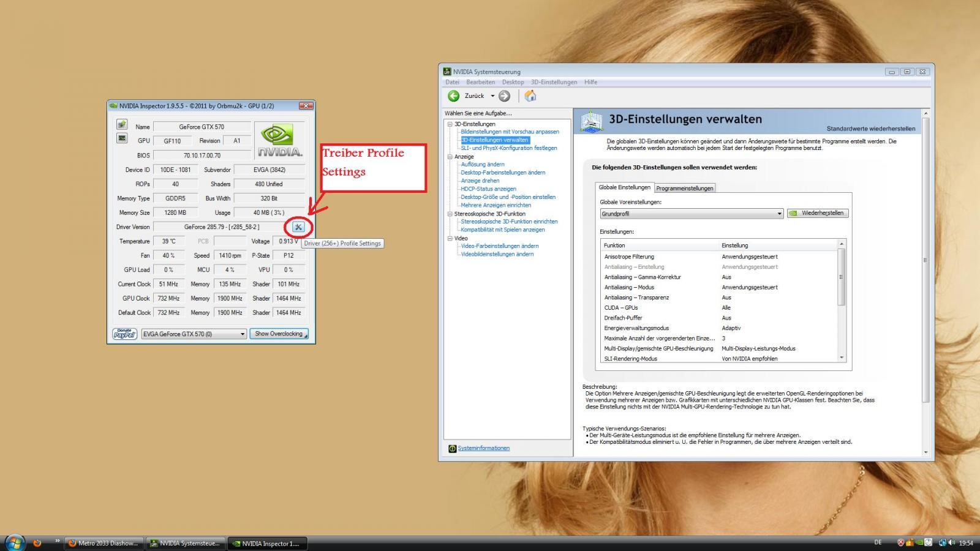Select the Globale Einstellungen tab
The width and height of the screenshot is (980, 551).
[625, 187]
